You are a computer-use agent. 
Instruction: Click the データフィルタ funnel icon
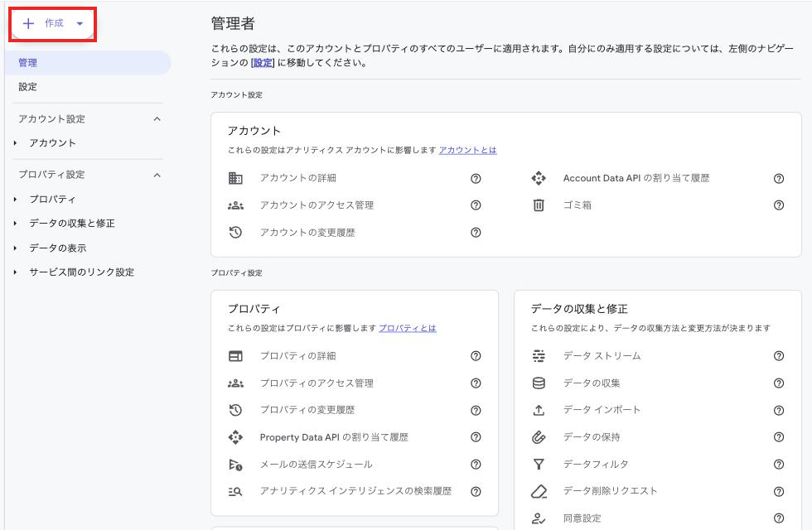tap(539, 465)
